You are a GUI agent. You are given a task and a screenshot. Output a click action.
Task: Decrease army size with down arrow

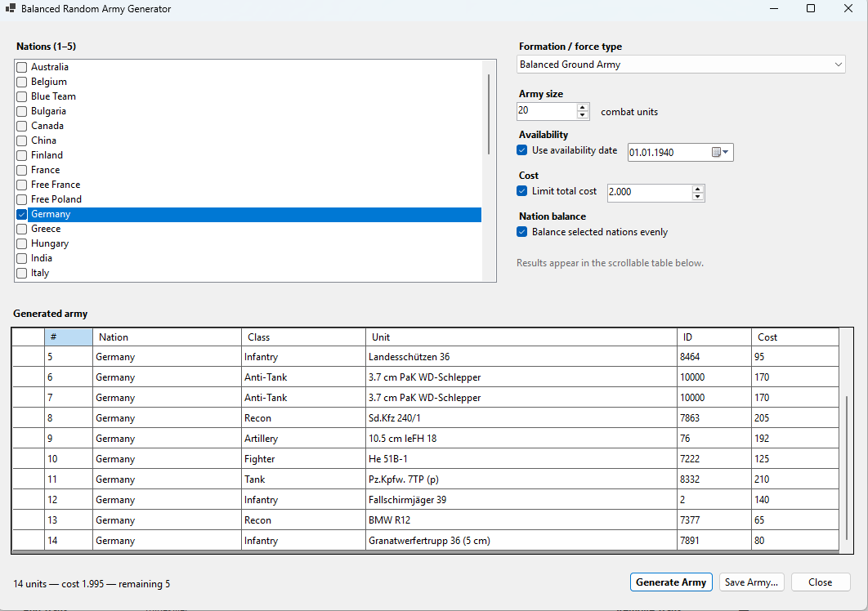coord(583,115)
